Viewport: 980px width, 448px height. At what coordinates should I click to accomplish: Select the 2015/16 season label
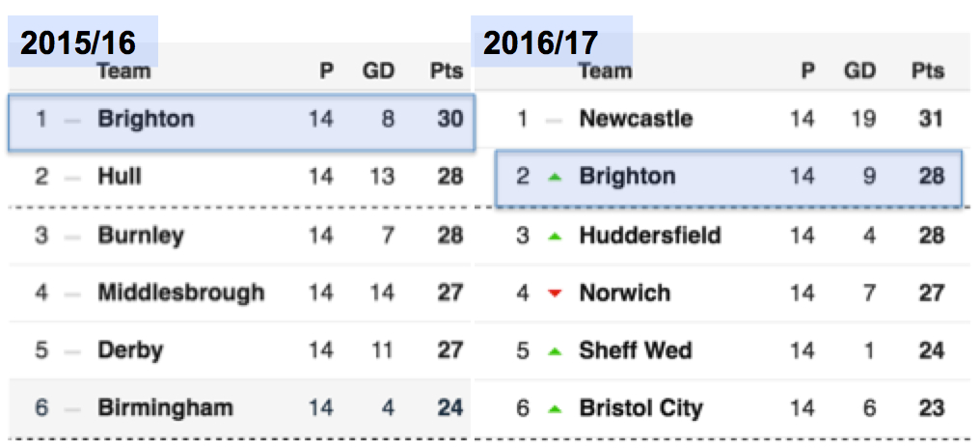77,43
